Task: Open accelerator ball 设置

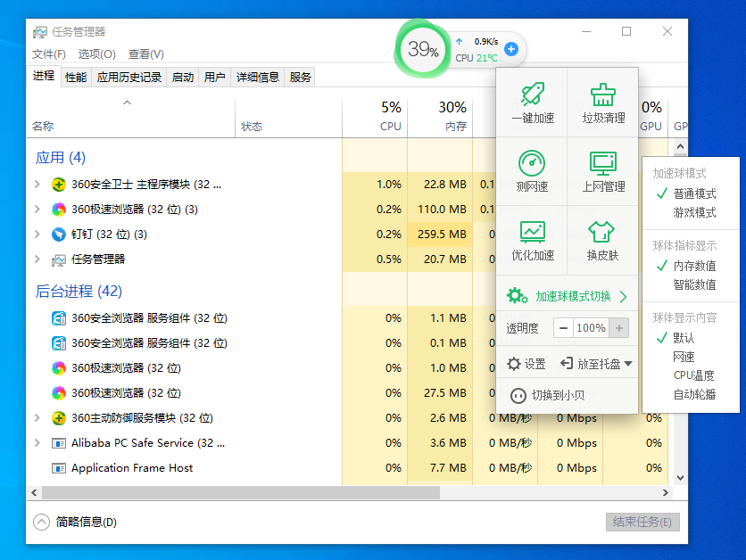Action: pyautogui.click(x=526, y=364)
